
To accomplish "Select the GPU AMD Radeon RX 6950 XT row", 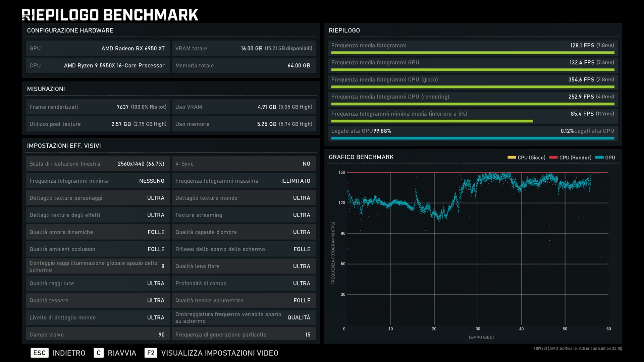I will [x=98, y=49].
